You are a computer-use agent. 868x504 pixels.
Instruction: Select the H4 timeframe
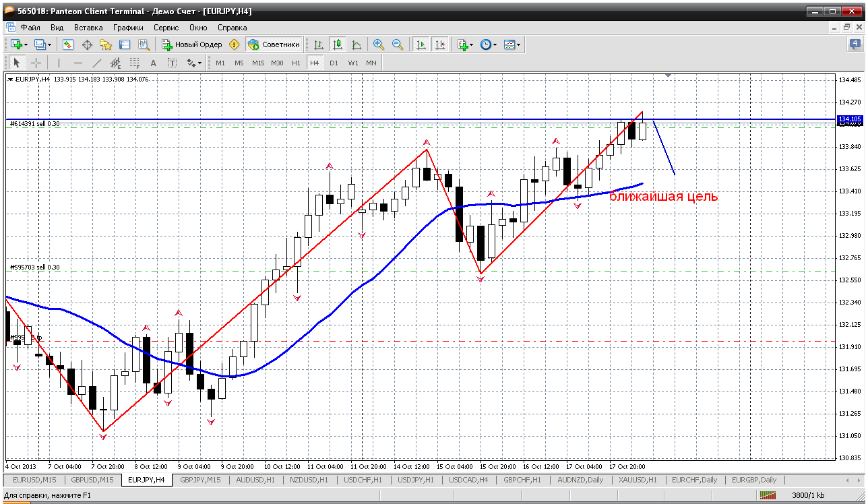pos(315,63)
